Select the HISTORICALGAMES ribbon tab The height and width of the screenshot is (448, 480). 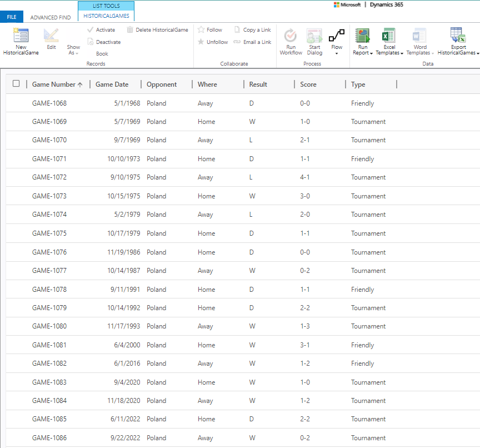coord(106,16)
